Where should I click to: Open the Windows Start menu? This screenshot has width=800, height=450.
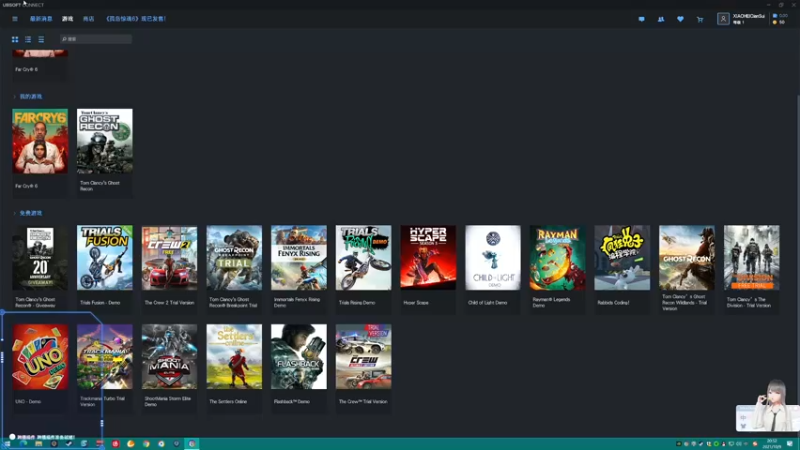(x=7, y=444)
